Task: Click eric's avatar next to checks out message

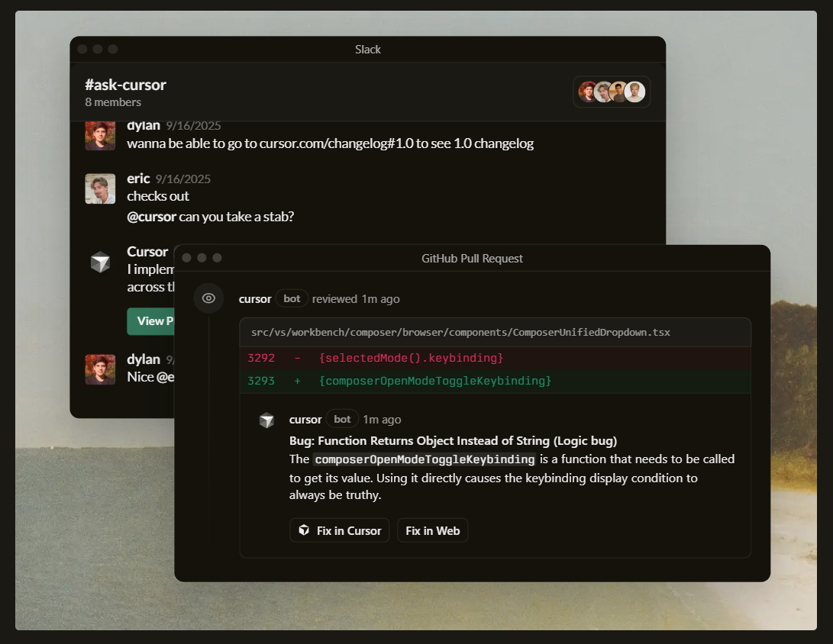Action: [x=100, y=188]
